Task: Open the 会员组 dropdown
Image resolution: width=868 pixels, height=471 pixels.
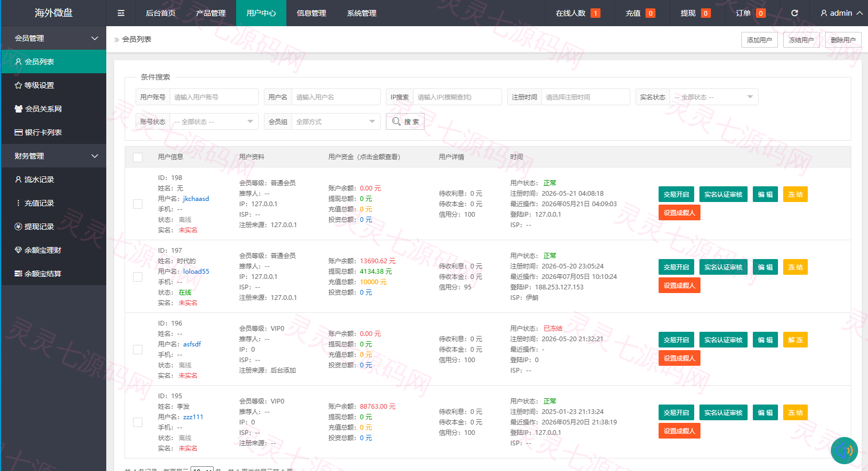Action: (x=336, y=121)
